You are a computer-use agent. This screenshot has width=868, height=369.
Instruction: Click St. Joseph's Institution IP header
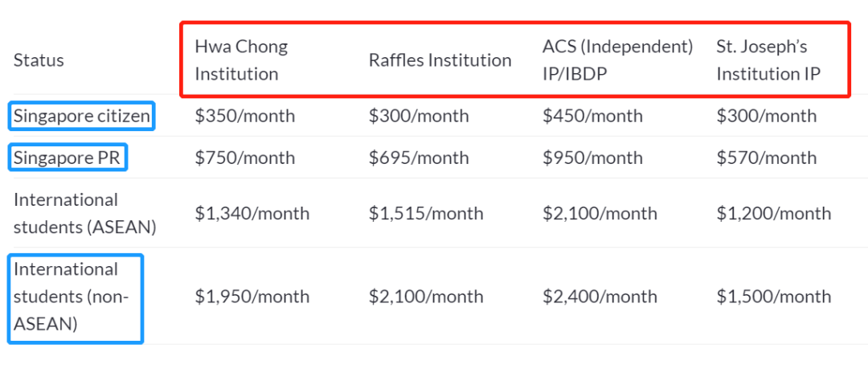(768, 60)
